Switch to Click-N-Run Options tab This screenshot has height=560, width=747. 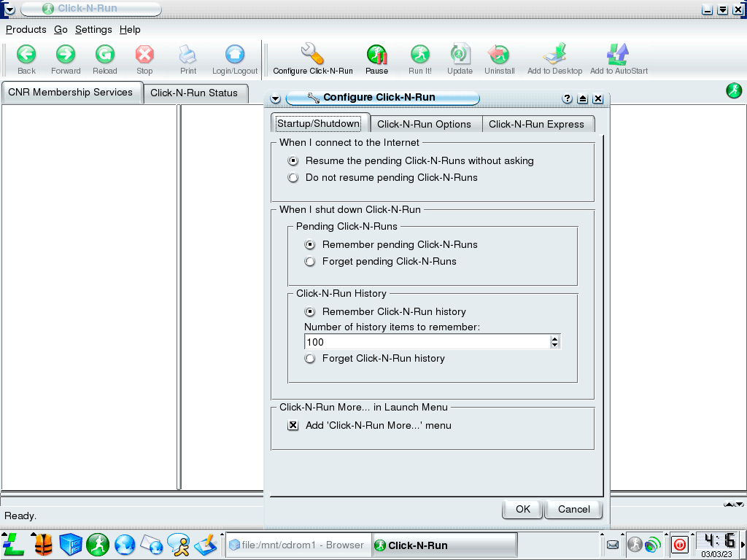click(425, 124)
